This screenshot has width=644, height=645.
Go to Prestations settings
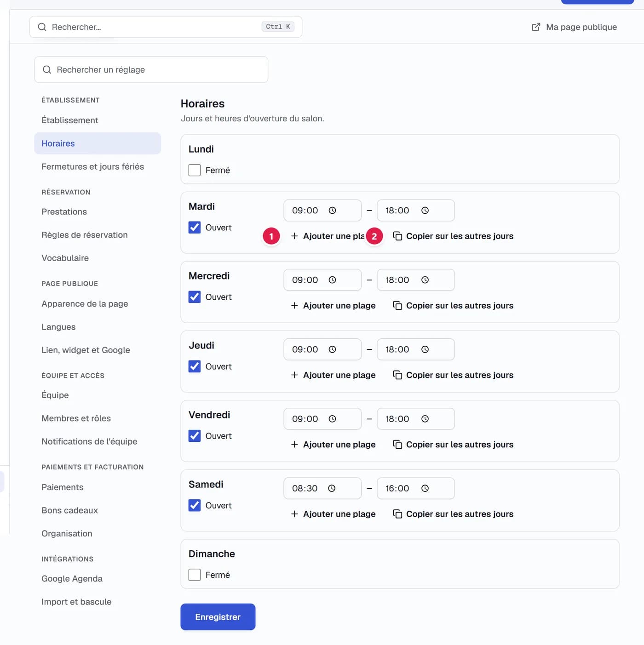click(x=98, y=212)
